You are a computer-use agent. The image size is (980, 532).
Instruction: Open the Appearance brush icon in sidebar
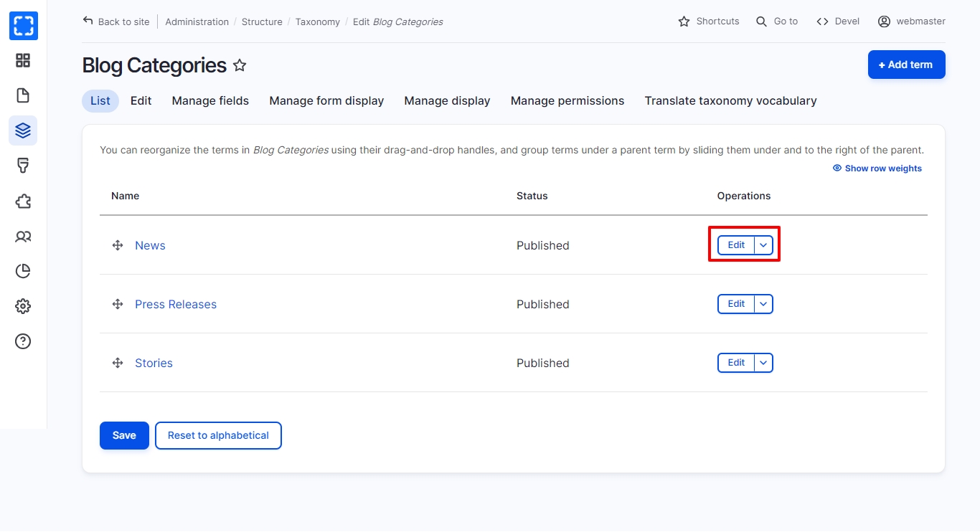(23, 166)
